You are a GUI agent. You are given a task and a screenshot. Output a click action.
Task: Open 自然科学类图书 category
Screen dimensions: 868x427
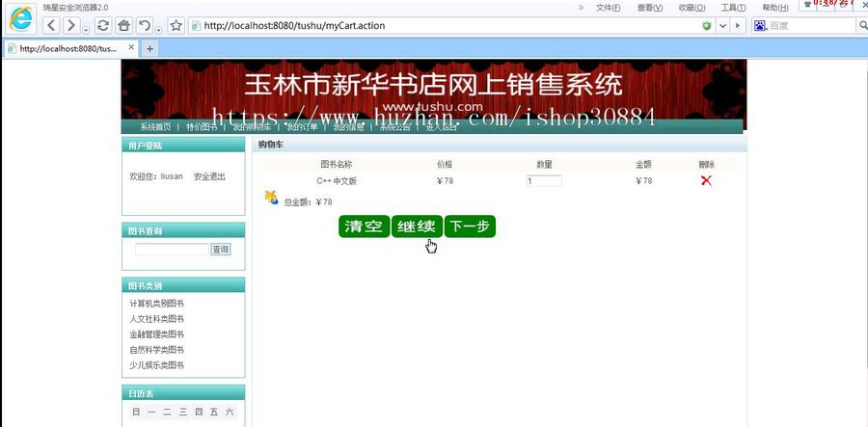click(156, 350)
